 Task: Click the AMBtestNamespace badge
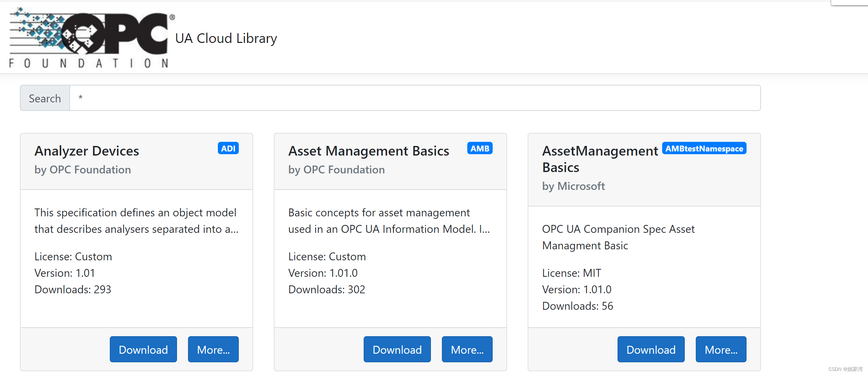pyautogui.click(x=704, y=148)
